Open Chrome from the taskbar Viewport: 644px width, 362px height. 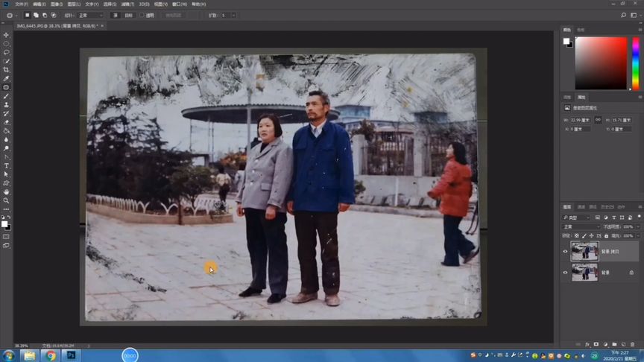click(51, 355)
